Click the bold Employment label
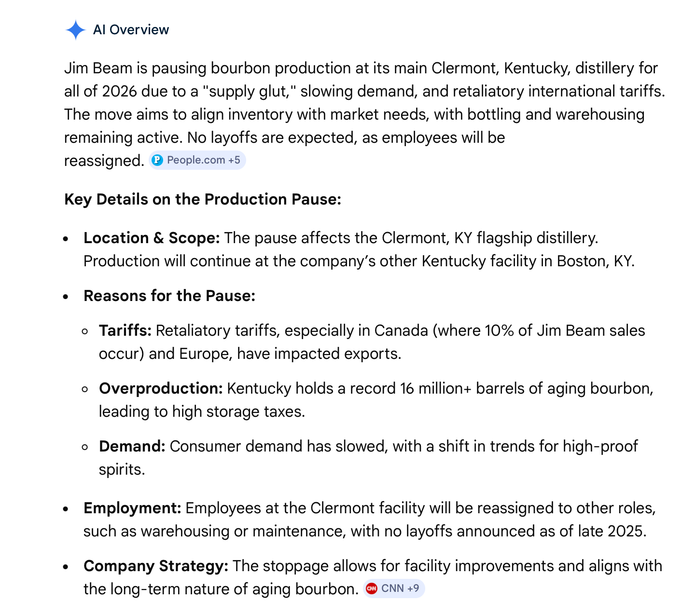The image size is (695, 616). (132, 508)
